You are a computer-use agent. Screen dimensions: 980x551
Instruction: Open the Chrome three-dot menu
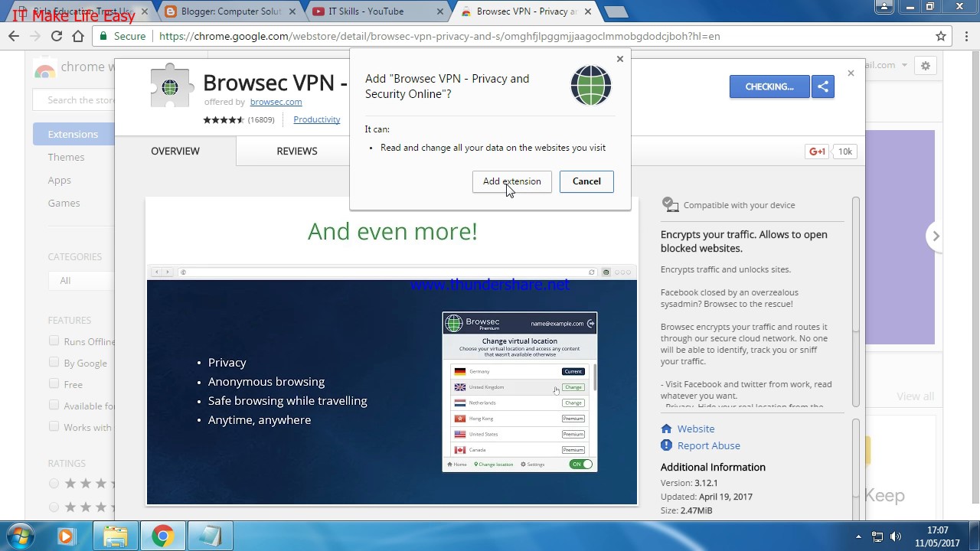tap(965, 36)
